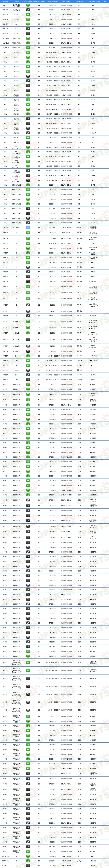Click the 2ZR-FXE, 5ZR-FXE engine code cell

(x=93, y=228)
